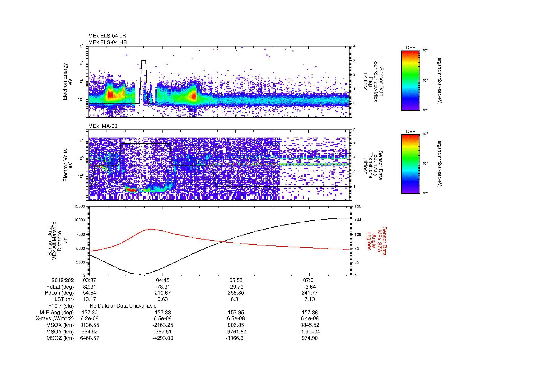
Task: Click the MSOZ value '974.90'
Action: (309, 338)
